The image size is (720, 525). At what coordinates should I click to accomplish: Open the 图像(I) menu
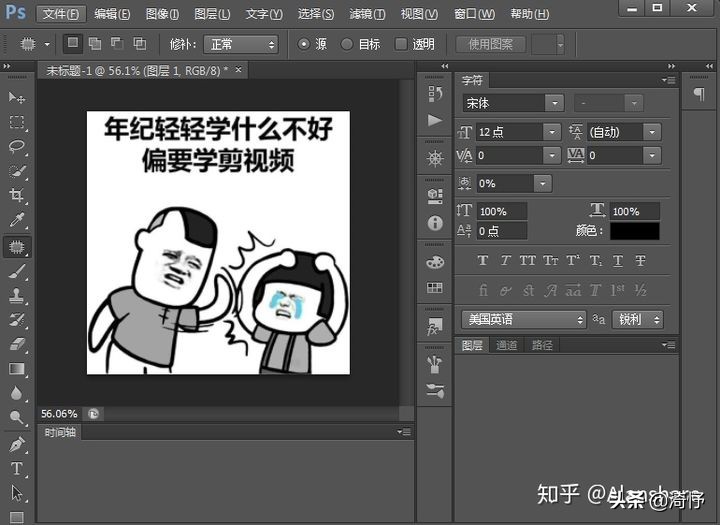[x=162, y=14]
